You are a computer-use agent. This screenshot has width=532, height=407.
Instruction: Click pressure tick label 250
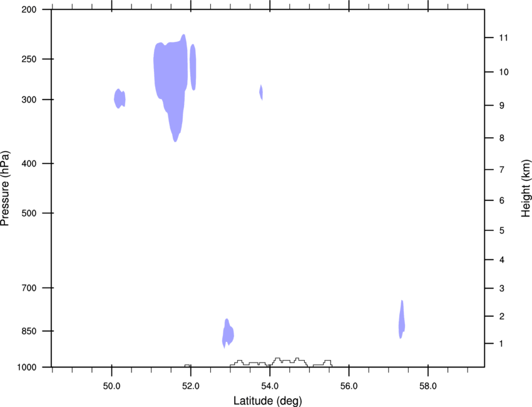29,59
